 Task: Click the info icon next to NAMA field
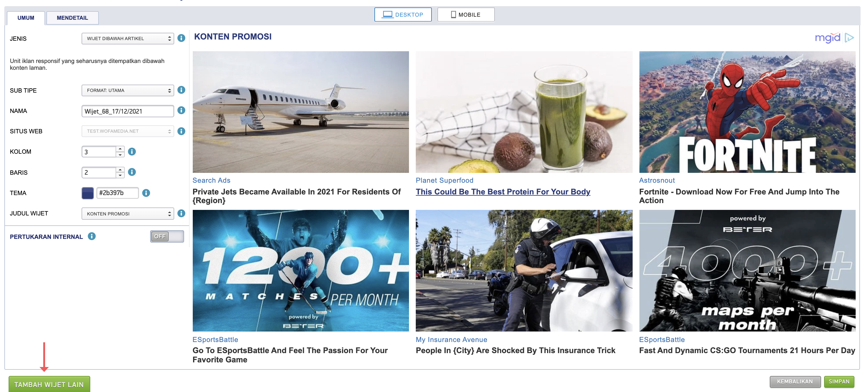pos(181,110)
